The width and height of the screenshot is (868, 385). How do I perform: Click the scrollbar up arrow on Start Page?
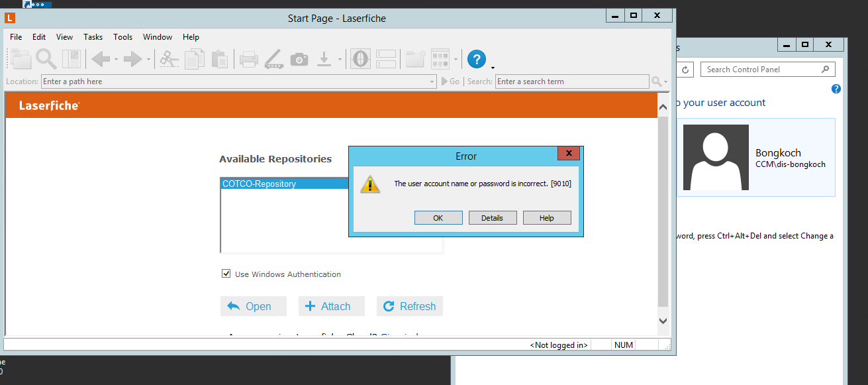(x=663, y=105)
